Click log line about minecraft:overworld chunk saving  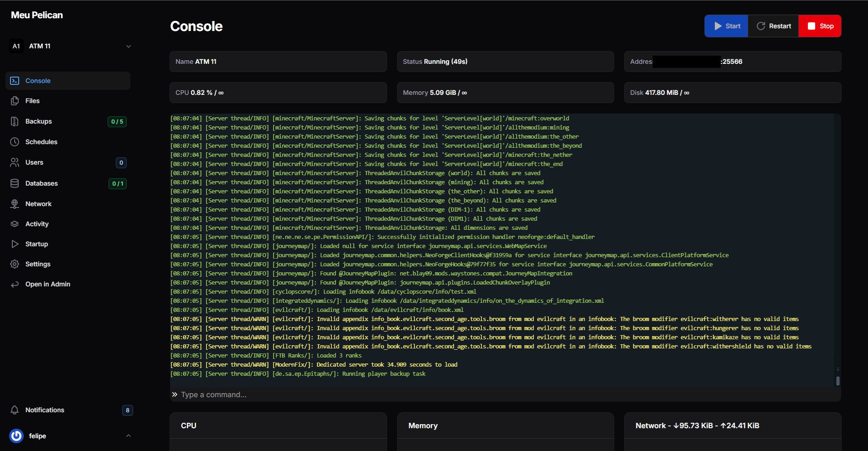click(x=370, y=119)
